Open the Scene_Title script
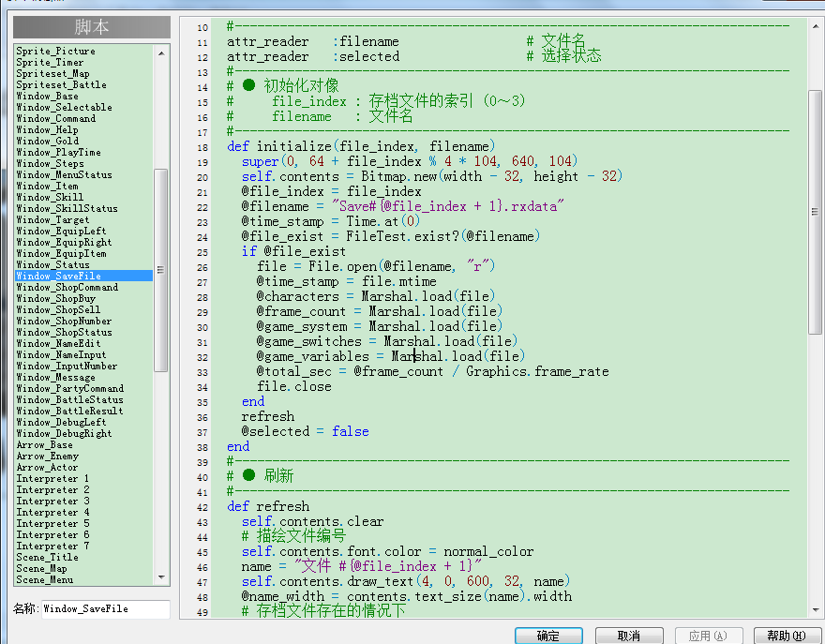The width and height of the screenshot is (825, 644). tap(48, 557)
